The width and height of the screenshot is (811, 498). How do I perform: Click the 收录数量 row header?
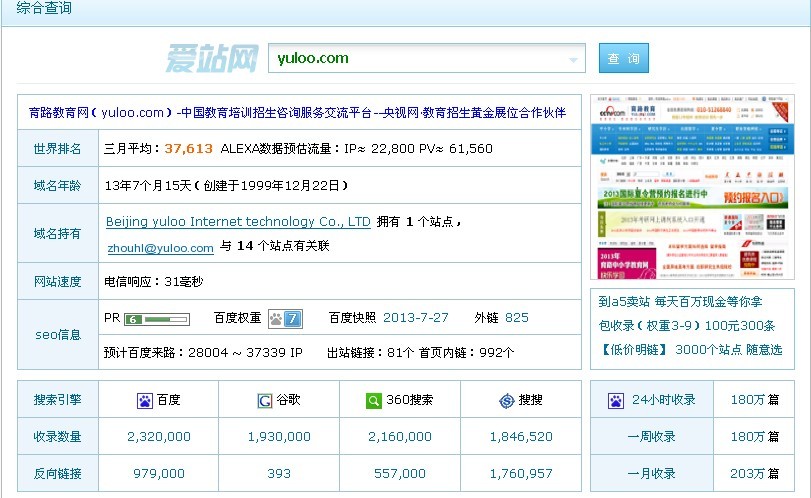pyautogui.click(x=57, y=436)
